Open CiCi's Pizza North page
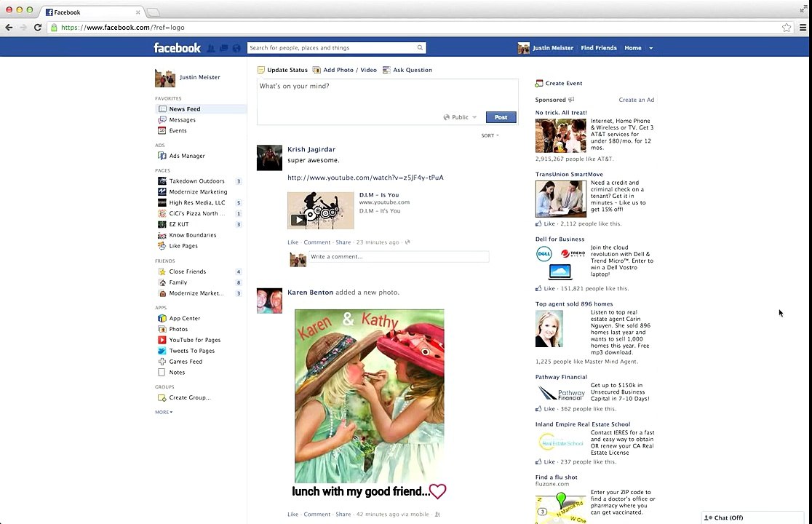 [x=196, y=213]
